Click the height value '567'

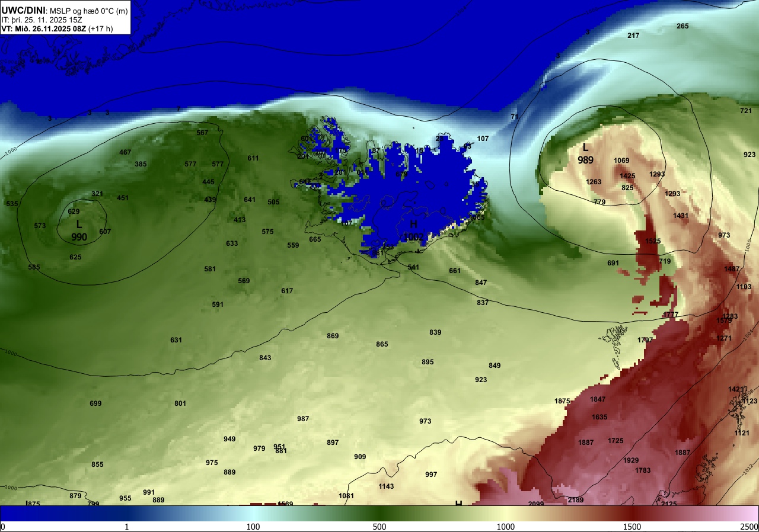point(202,133)
